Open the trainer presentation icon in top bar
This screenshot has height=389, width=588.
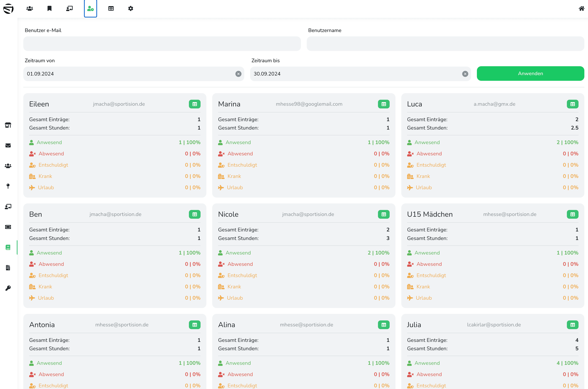(70, 9)
